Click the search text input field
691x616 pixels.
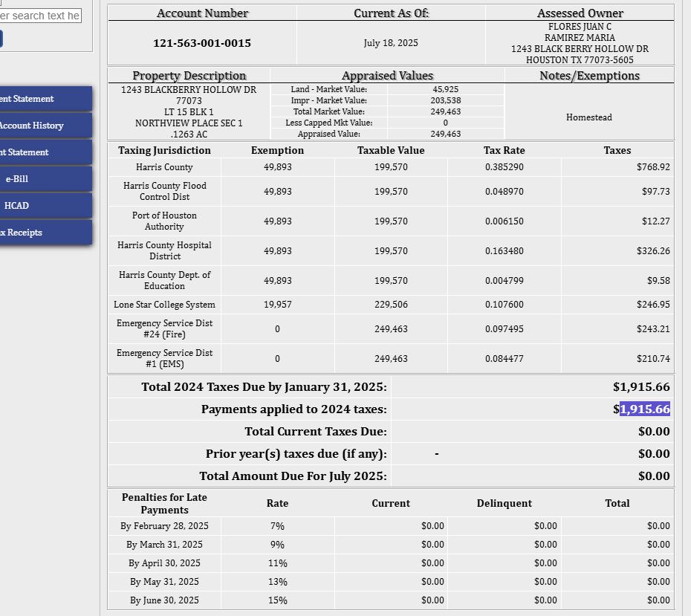coord(40,16)
